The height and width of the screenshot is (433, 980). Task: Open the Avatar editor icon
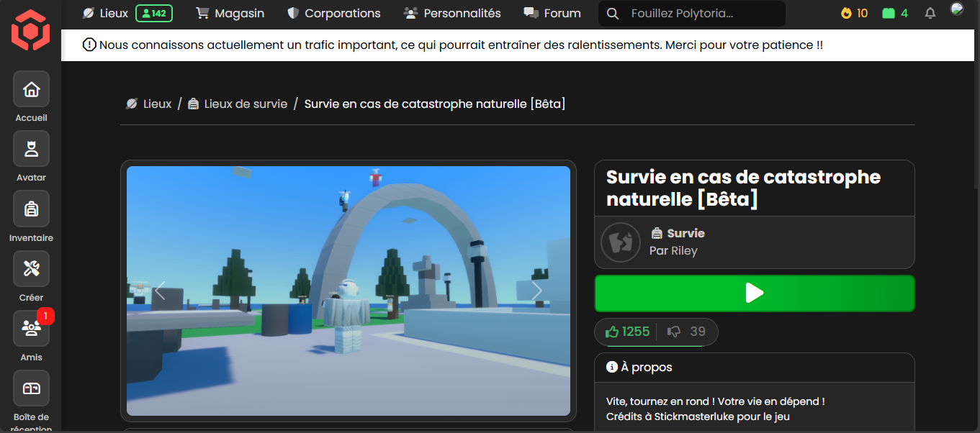31,149
